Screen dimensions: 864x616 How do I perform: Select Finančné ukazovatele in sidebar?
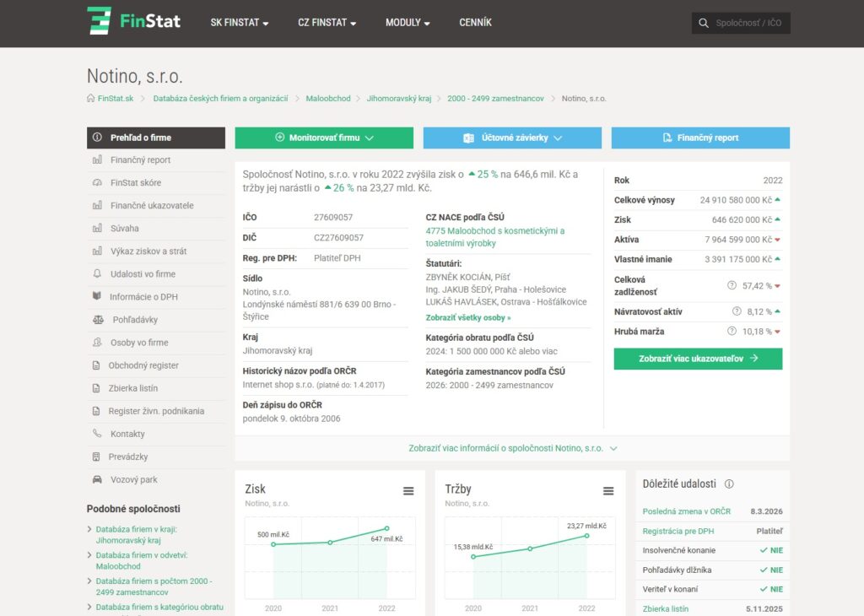152,205
